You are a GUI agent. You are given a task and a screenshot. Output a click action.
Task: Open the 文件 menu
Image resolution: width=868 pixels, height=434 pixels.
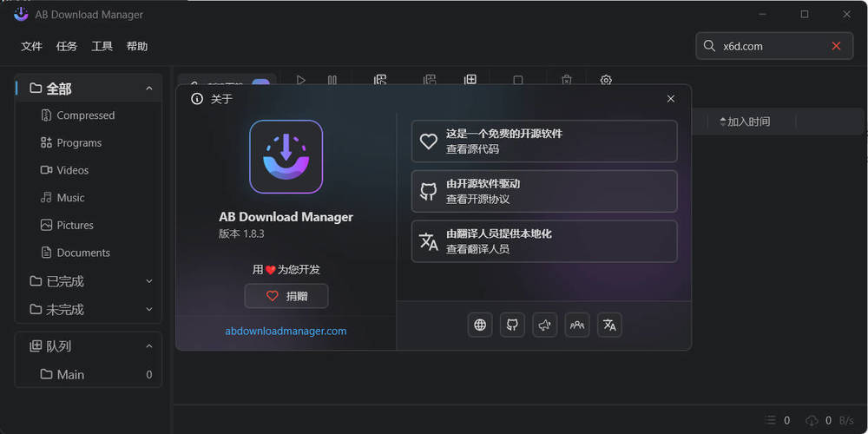pos(31,46)
